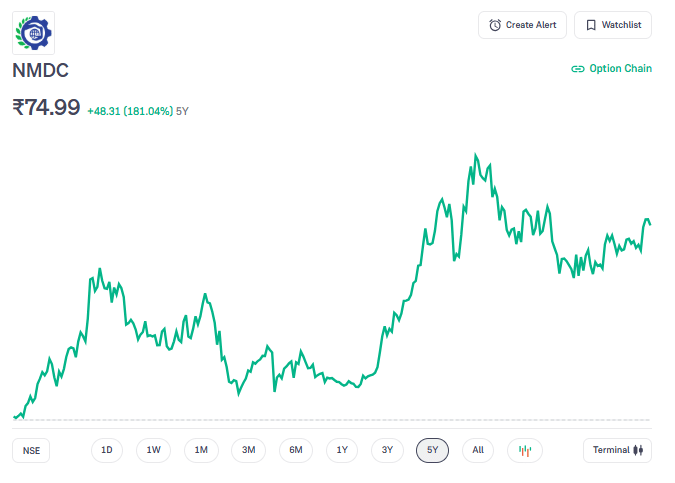
Task: Switch chart to 3M timeframe
Action: pyautogui.click(x=248, y=450)
